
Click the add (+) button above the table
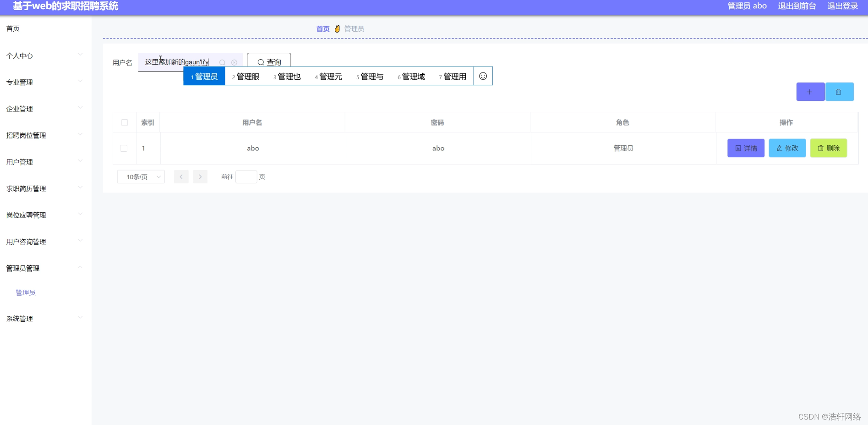810,92
